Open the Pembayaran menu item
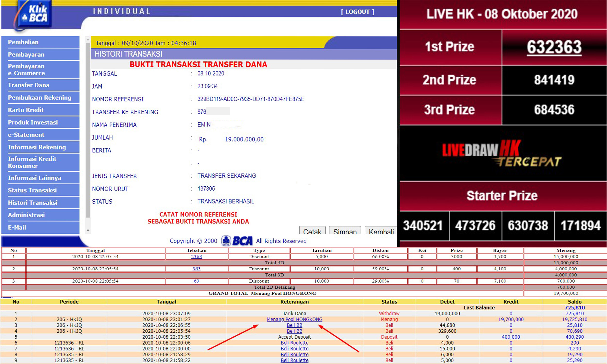Viewport: 607px width, 364px height. pyautogui.click(x=41, y=54)
